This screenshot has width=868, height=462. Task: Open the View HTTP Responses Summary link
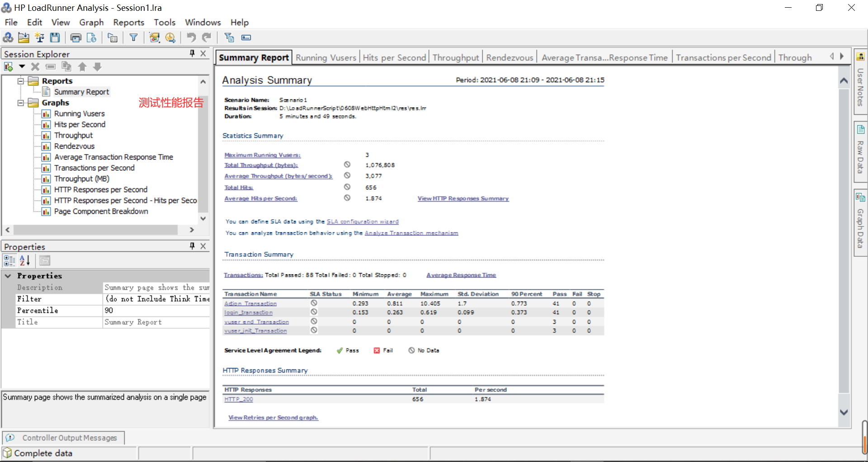tap(463, 198)
